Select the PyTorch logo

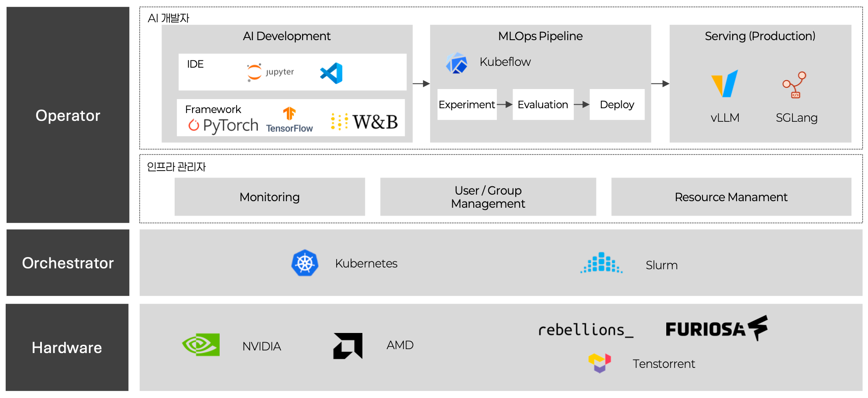(x=224, y=125)
